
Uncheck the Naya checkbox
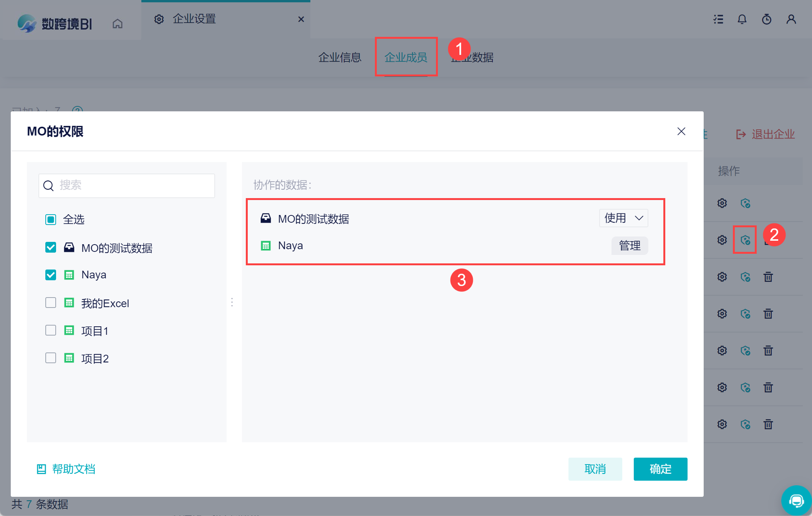51,275
